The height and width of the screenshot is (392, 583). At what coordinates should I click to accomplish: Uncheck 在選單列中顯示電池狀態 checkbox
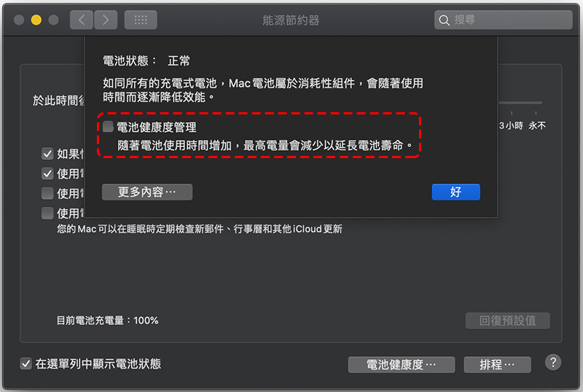[26, 364]
